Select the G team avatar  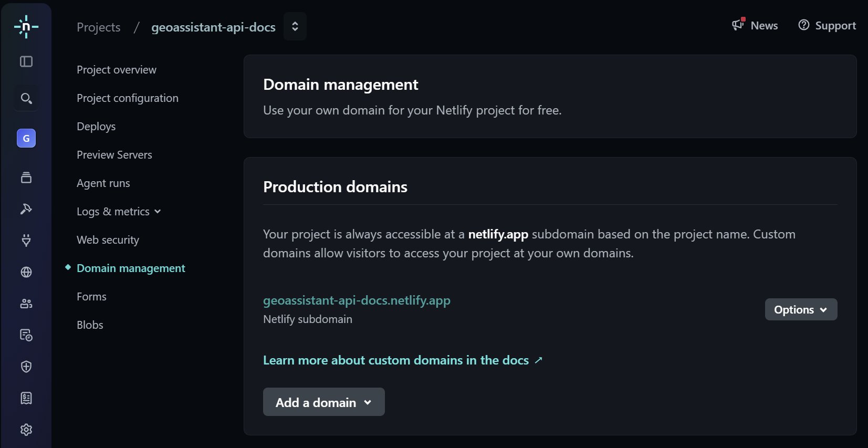[26, 138]
